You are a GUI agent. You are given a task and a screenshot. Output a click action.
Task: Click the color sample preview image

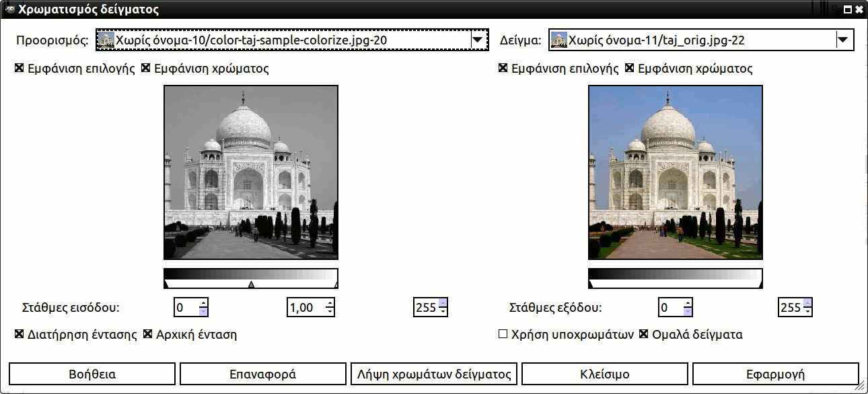[676, 172]
